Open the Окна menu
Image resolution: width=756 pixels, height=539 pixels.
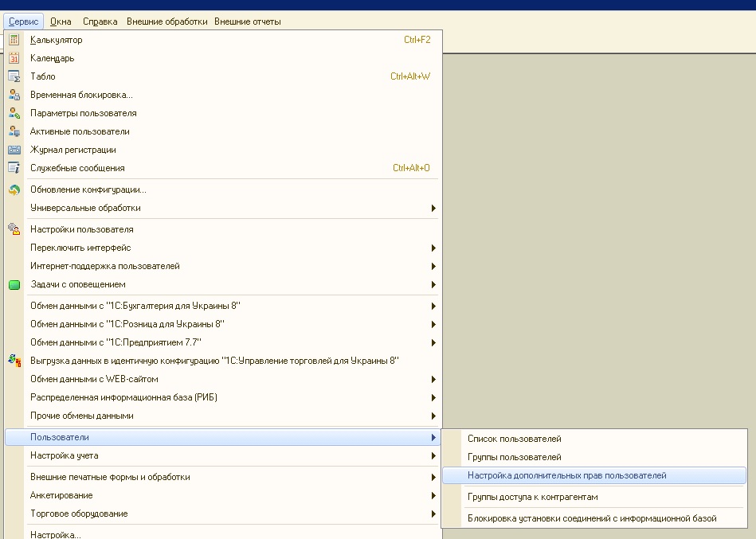(61, 21)
